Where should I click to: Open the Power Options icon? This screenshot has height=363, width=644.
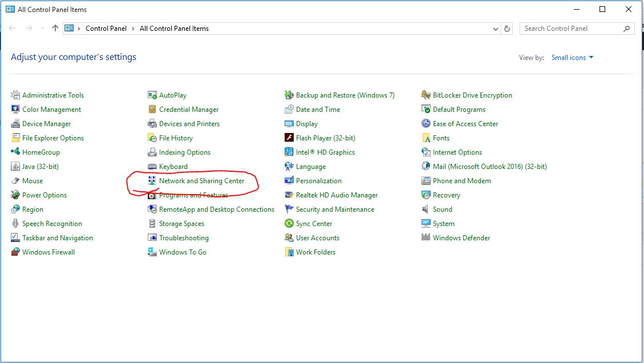coord(15,195)
